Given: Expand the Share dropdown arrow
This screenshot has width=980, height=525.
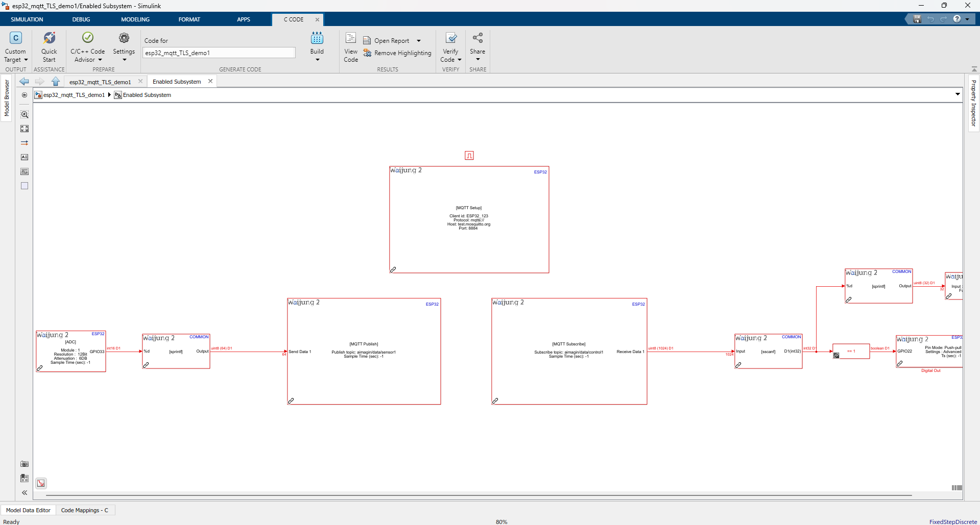Looking at the screenshot, I should [x=477, y=60].
